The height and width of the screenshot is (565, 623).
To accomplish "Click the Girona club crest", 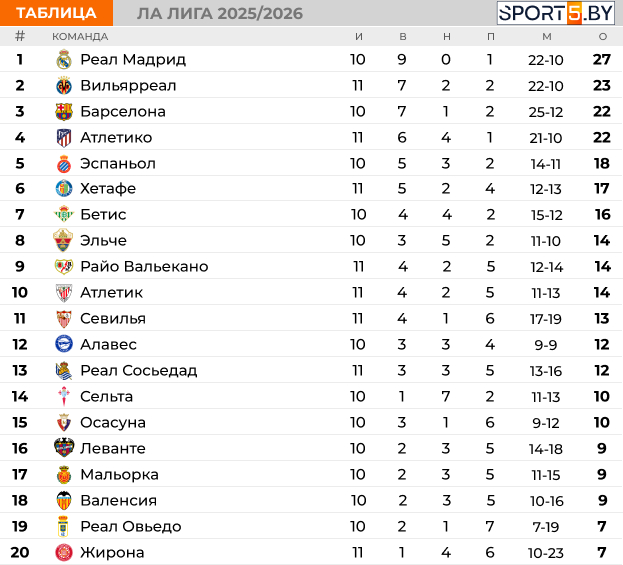I will (64, 552).
